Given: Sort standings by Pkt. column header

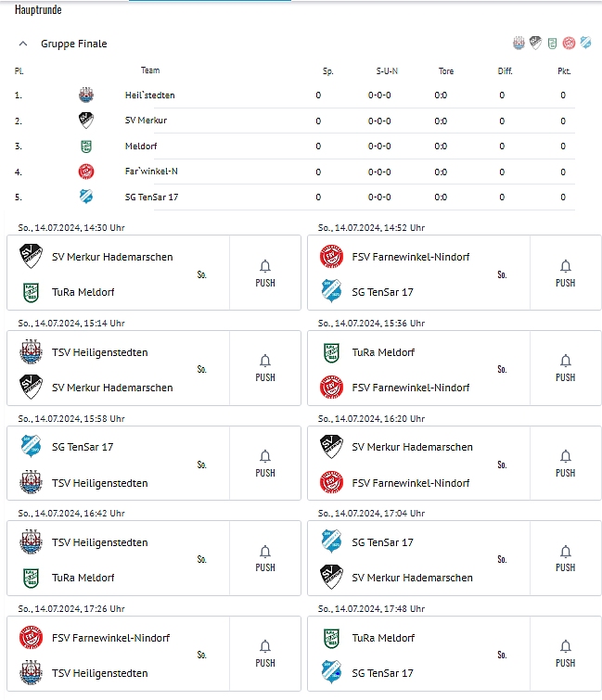Looking at the screenshot, I should point(563,70).
